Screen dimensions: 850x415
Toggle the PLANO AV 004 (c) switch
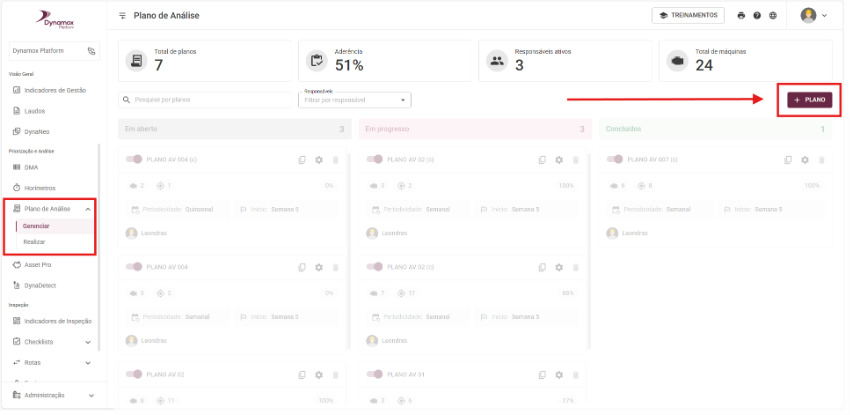coord(134,159)
